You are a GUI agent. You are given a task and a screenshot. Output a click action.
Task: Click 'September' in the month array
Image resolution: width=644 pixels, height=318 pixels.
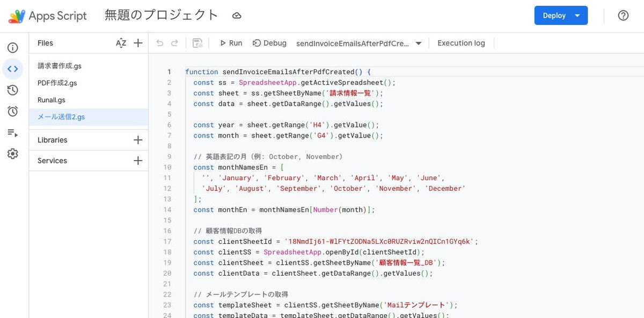click(x=298, y=189)
